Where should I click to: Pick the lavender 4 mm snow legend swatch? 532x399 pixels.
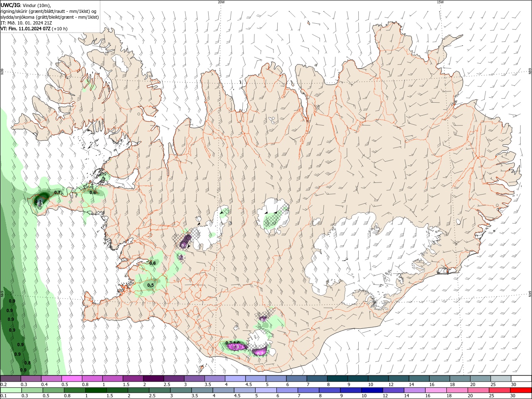235,378
